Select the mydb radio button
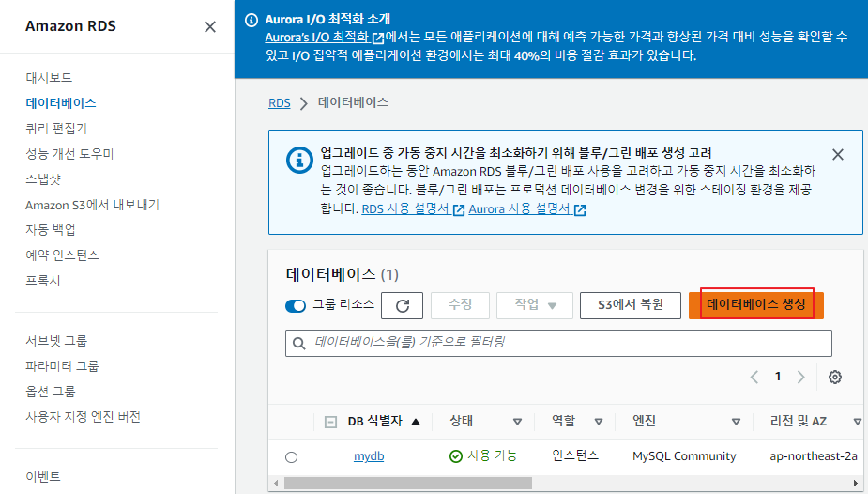Image resolution: width=868 pixels, height=494 pixels. (x=291, y=457)
